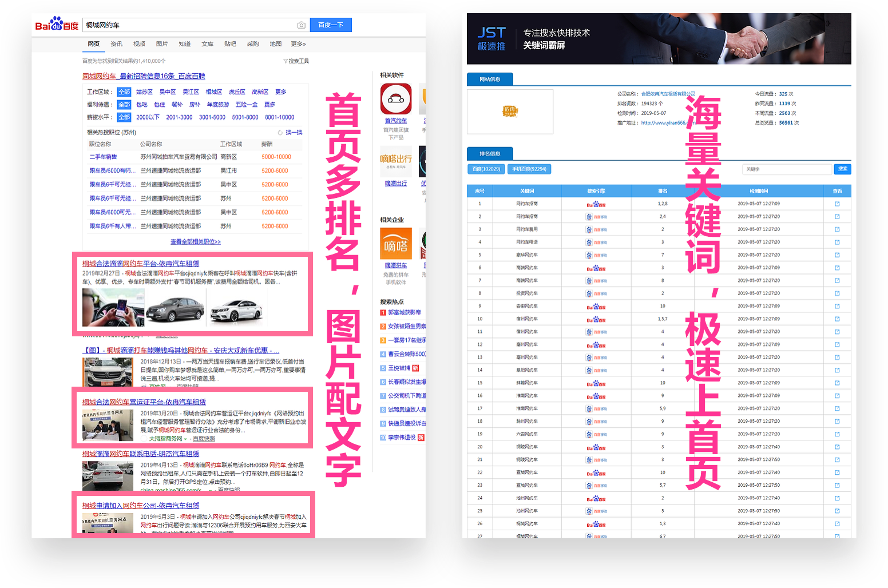Image resolution: width=888 pixels, height=588 pixels.
Task: Open camera image search in Baidu box
Action: [x=301, y=25]
